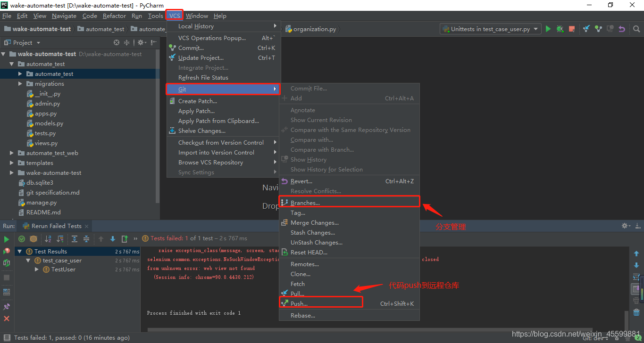This screenshot has height=343, width=644.
Task: Toggle auto-test icon in the Run sidebar
Action: click(7, 263)
